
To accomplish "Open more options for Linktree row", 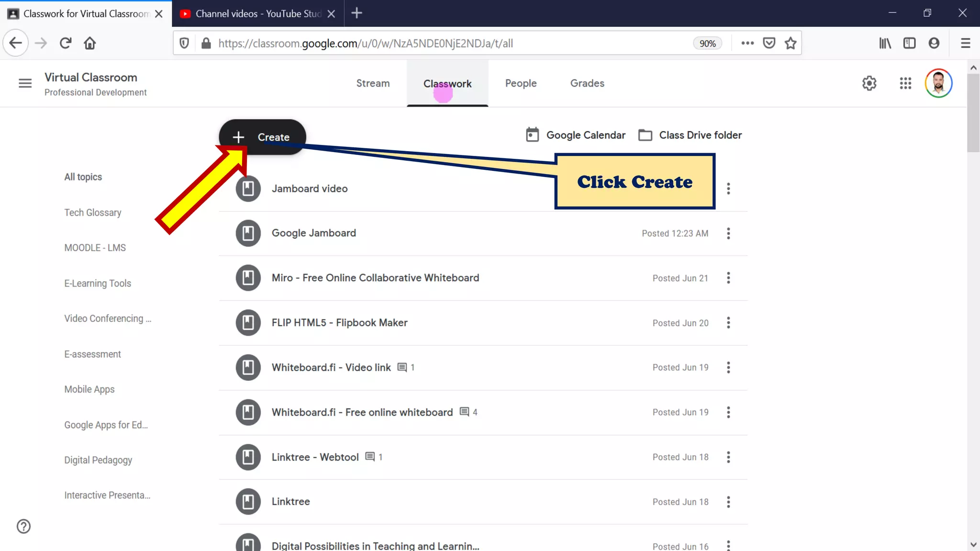I will 728,502.
